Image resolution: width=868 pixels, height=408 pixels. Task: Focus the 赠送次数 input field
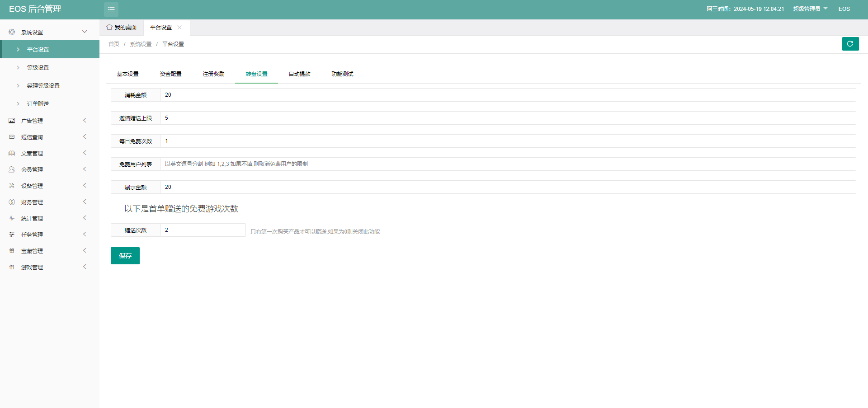point(203,230)
